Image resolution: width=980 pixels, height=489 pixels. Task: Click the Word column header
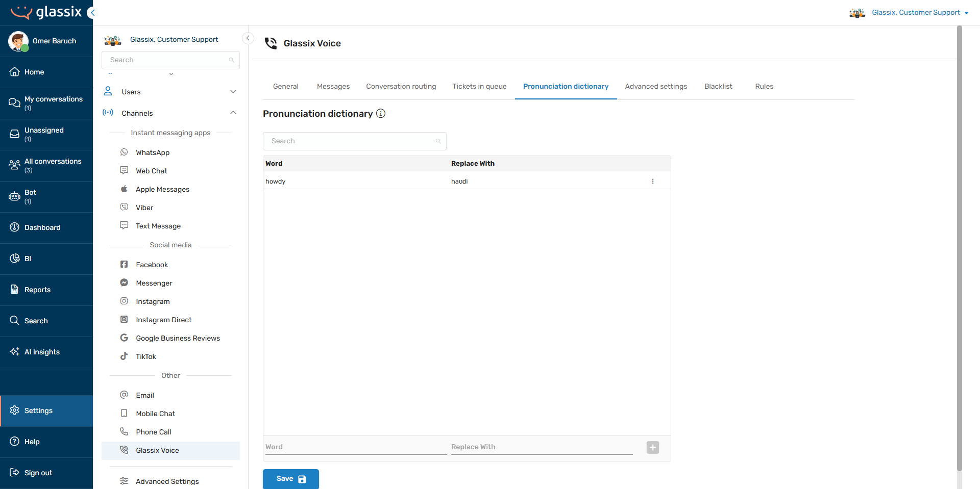pyautogui.click(x=274, y=164)
